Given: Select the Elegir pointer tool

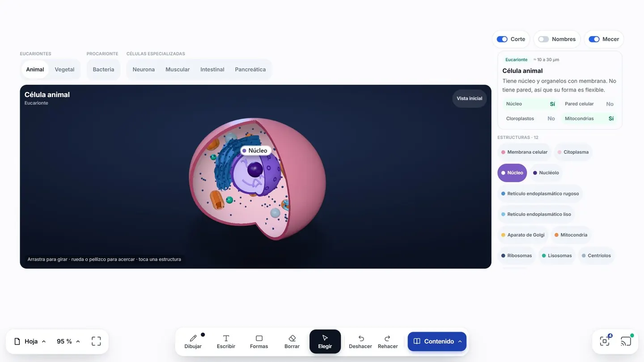Looking at the screenshot, I should tap(325, 341).
